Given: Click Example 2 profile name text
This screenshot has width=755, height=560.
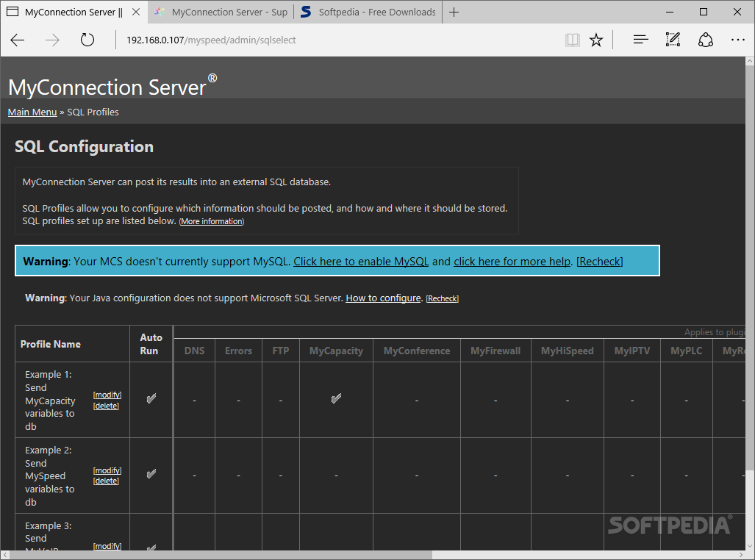Looking at the screenshot, I should tap(50, 475).
